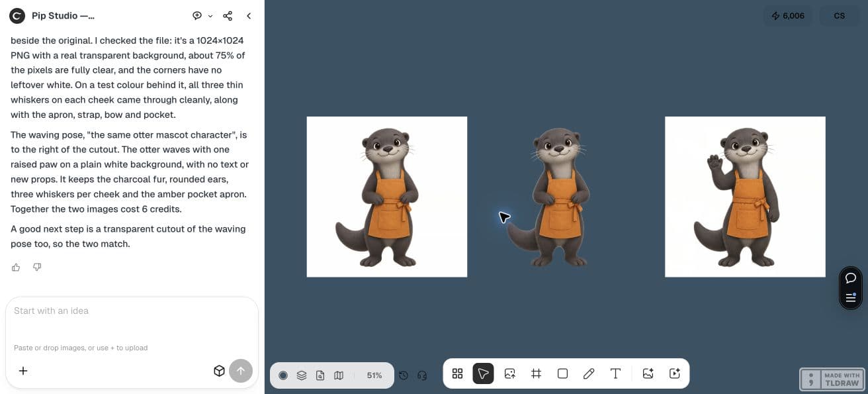Open the chat bubble icon on the right edge
868x394 pixels.
[851, 278]
